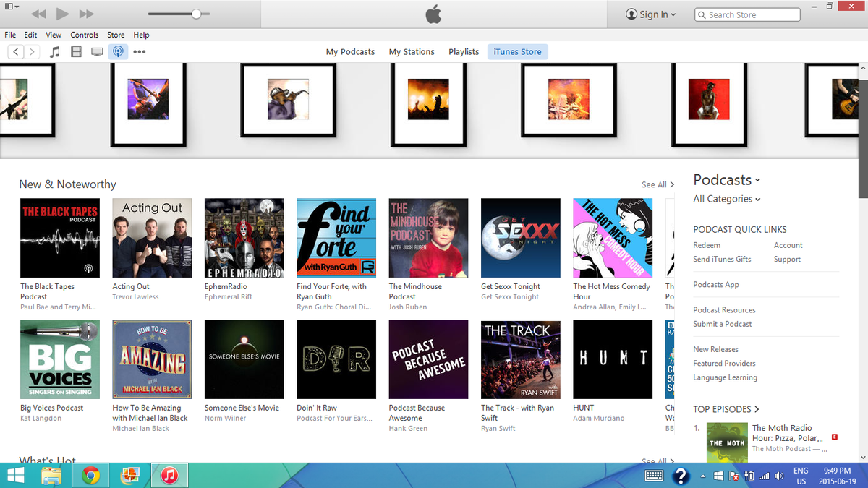Image resolution: width=868 pixels, height=488 pixels.
Task: Open the New Releases link
Action: (x=715, y=350)
